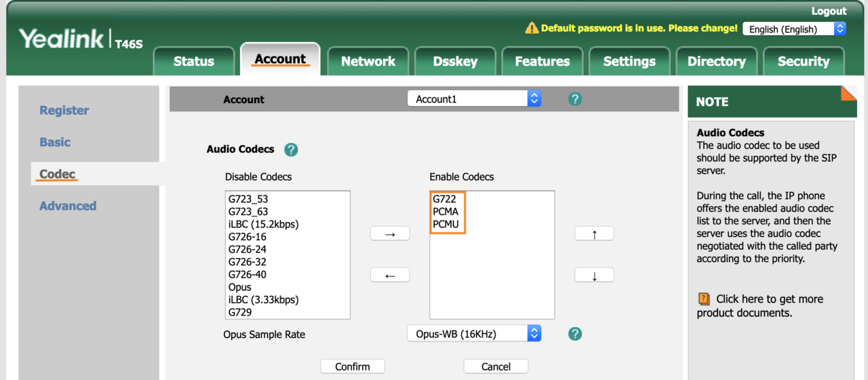Viewport: 868px width, 380px height.
Task: Open the Dsskey tab
Action: tap(455, 61)
